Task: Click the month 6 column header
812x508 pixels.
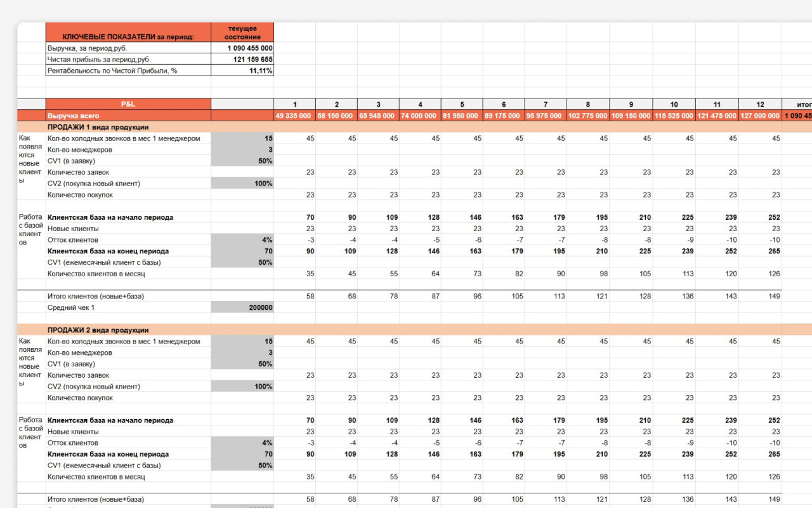Action: click(x=504, y=104)
